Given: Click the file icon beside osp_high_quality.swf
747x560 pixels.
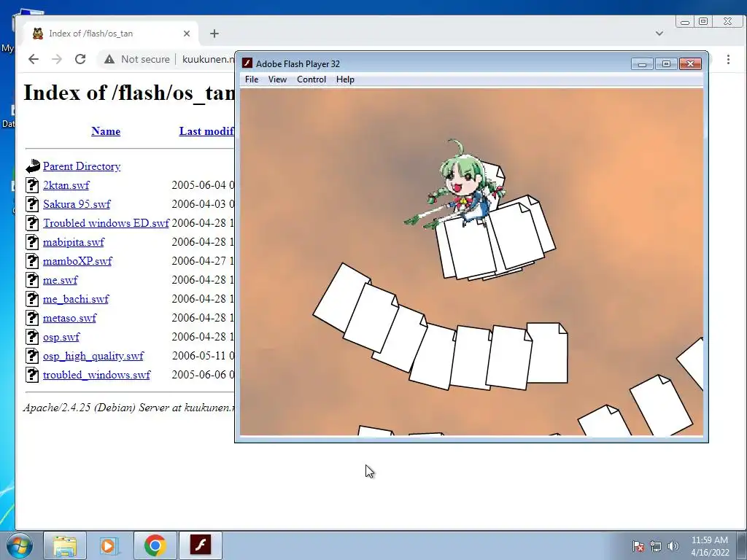Looking at the screenshot, I should click(32, 356).
